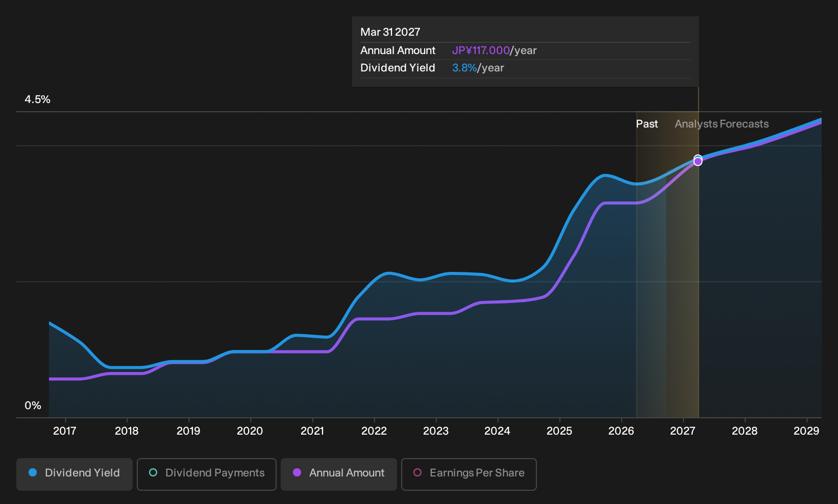838x504 pixels.
Task: Toggle the Annual Amount legend button
Action: click(339, 474)
